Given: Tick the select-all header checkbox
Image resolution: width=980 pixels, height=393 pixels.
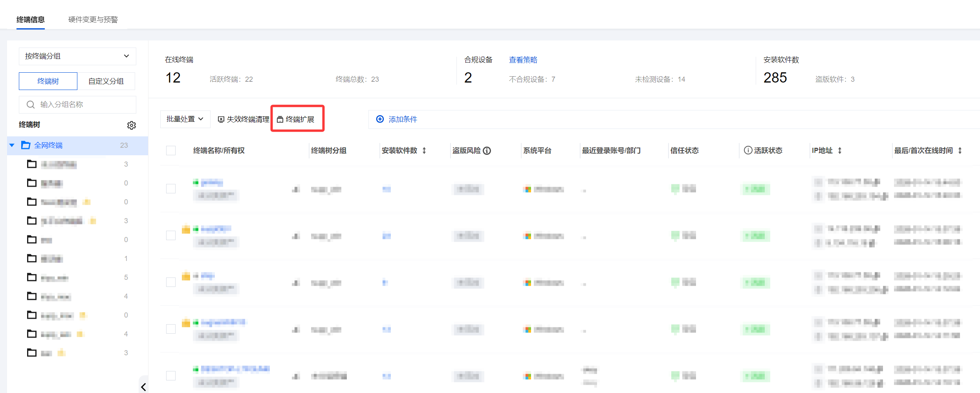Looking at the screenshot, I should (171, 151).
